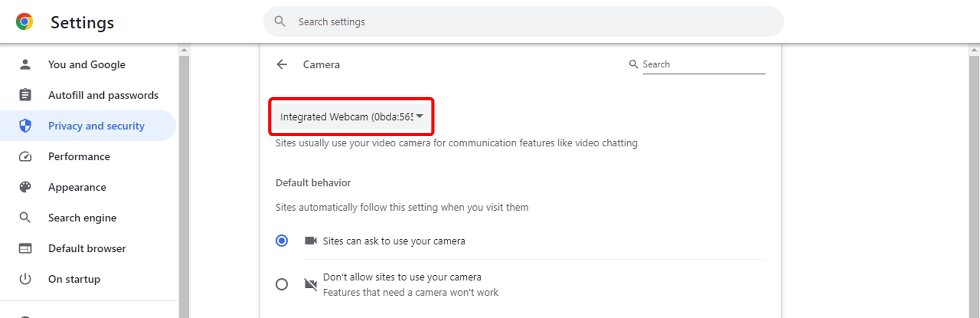
Task: Select Sites can ask to use camera
Action: coord(282,241)
